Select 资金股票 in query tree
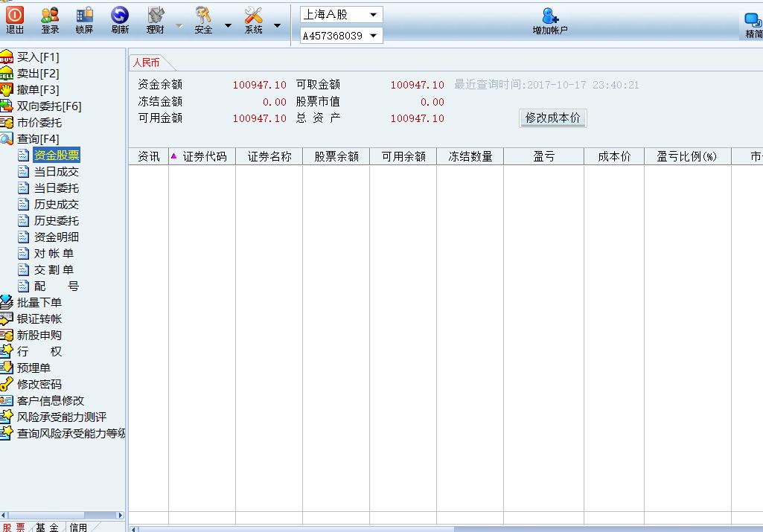 [57, 155]
